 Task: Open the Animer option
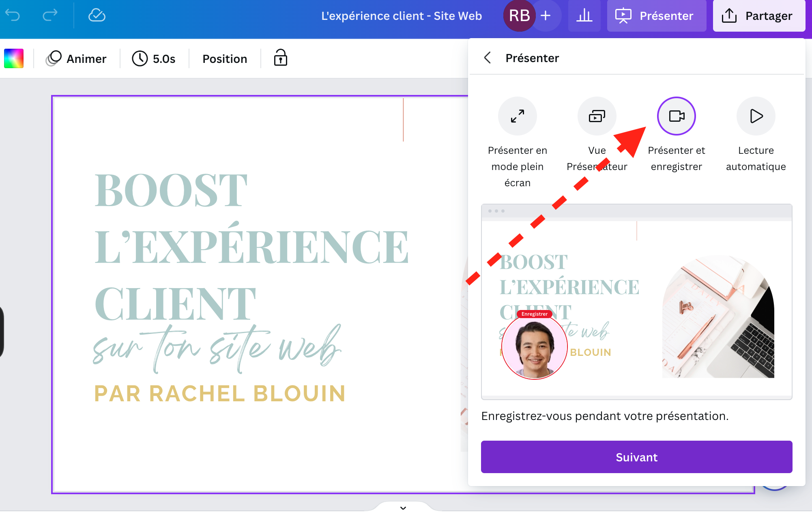click(76, 59)
